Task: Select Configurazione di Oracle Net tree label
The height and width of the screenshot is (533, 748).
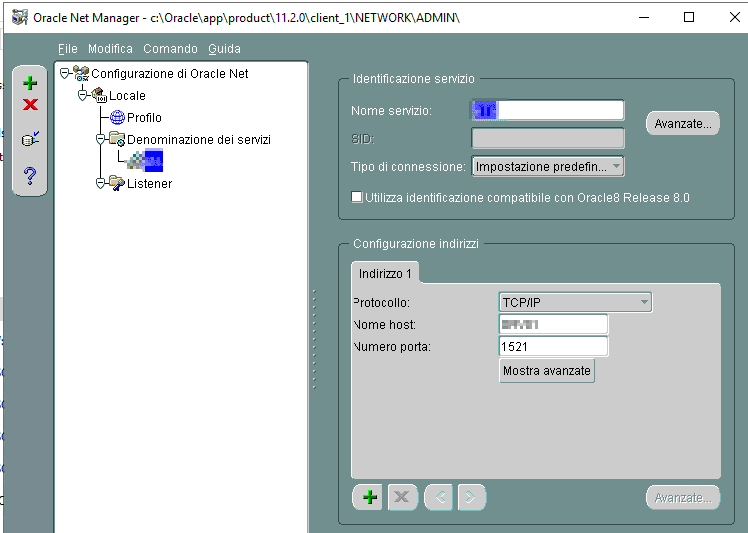Action: (170, 73)
